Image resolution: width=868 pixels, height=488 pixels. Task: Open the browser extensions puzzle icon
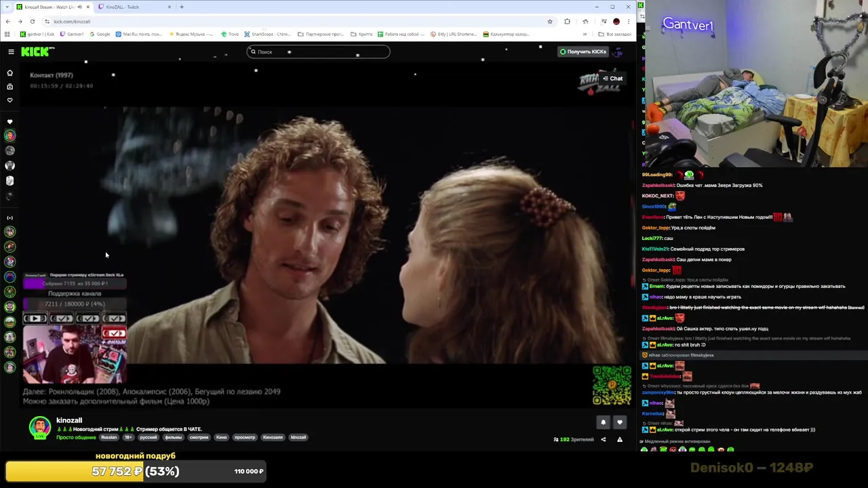[x=567, y=21]
